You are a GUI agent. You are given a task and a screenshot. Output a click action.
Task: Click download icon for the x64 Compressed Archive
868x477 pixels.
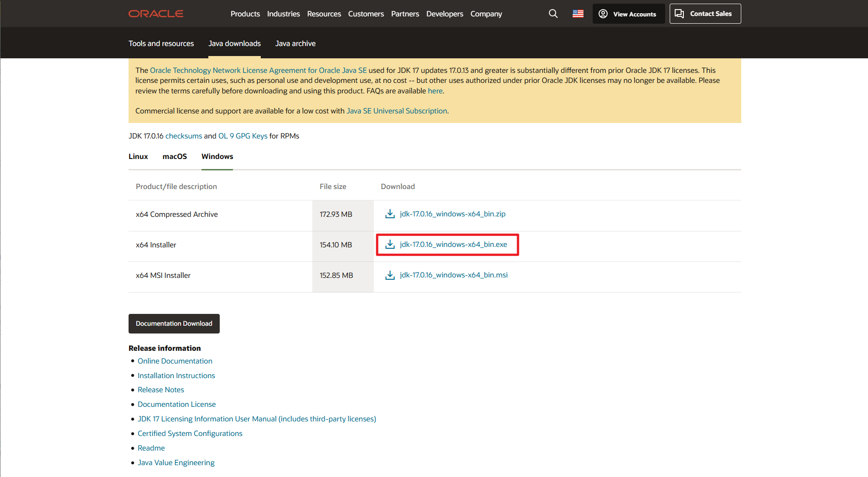[x=389, y=214]
